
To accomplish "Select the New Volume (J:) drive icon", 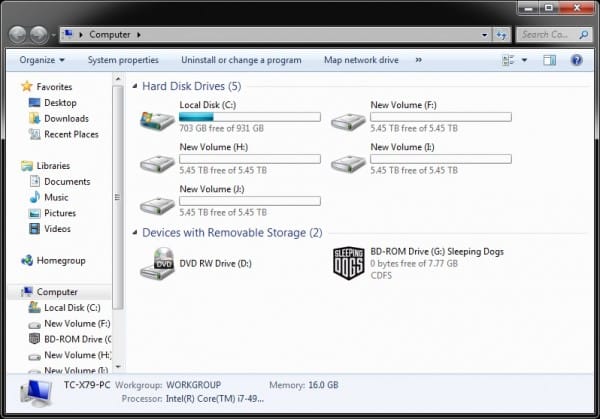I will click(157, 206).
